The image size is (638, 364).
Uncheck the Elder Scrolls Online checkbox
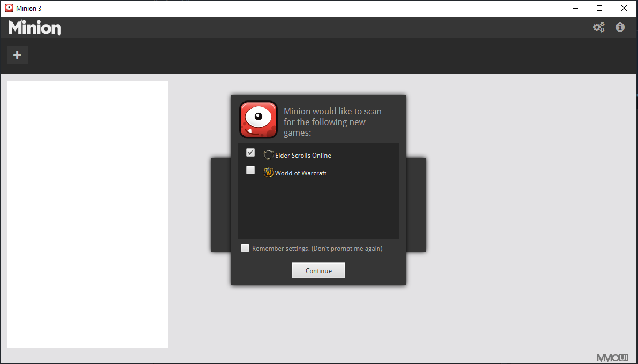click(x=250, y=152)
